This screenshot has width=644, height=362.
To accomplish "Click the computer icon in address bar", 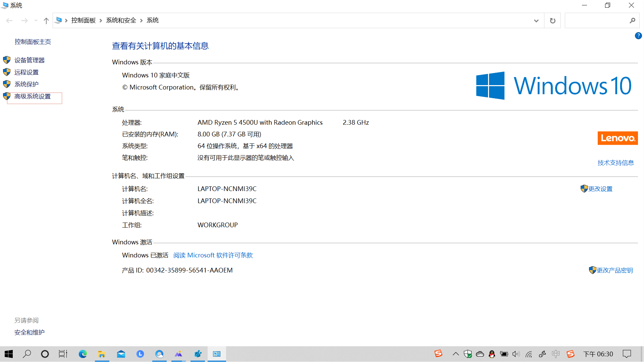I will (58, 20).
